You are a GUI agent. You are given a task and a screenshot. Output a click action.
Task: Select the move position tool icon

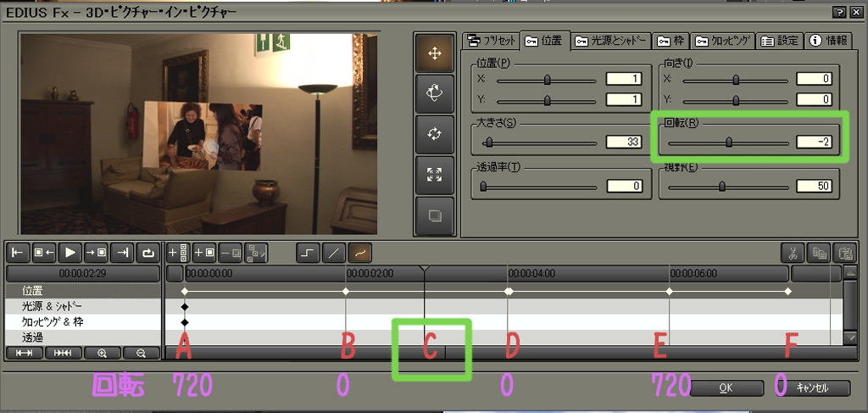(x=435, y=53)
